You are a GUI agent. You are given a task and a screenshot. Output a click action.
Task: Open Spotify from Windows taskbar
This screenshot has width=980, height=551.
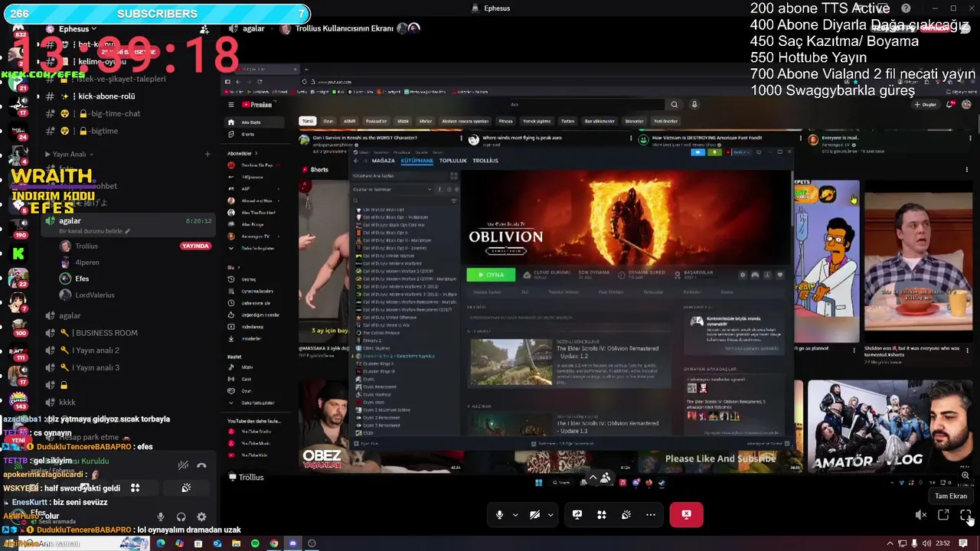255,543
